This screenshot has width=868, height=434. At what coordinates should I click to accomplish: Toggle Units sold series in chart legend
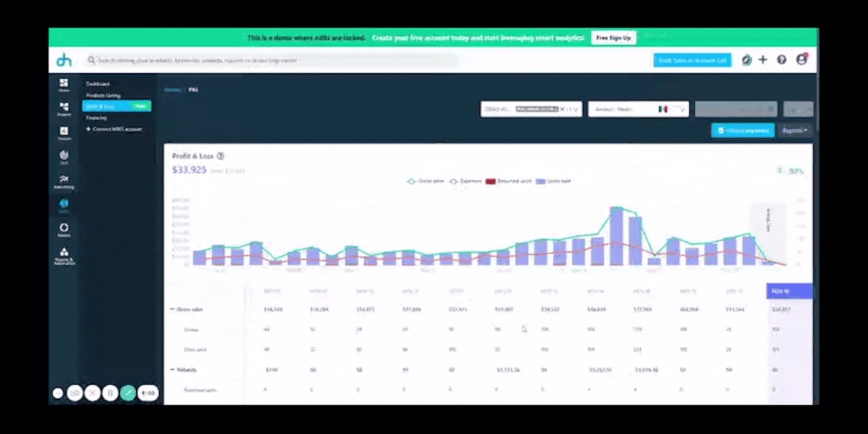tap(552, 181)
